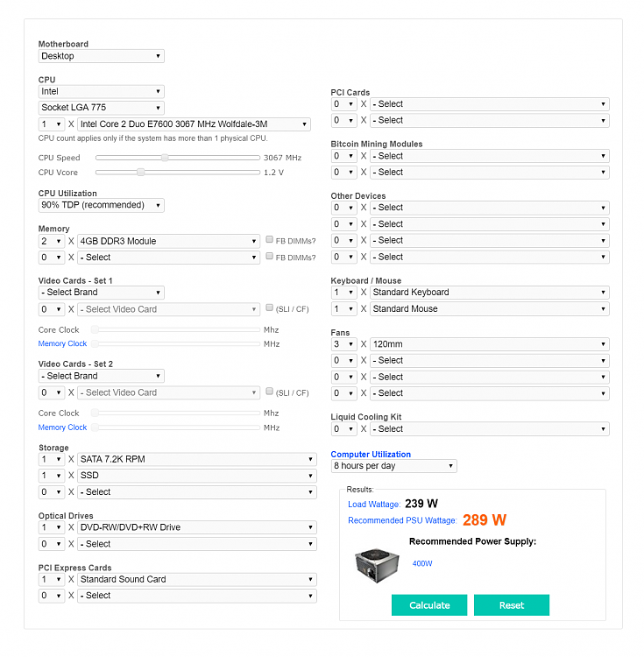Image resolution: width=644 pixels, height=657 pixels.
Task: Open last Other Devices Select dropdown
Action: [x=490, y=257]
